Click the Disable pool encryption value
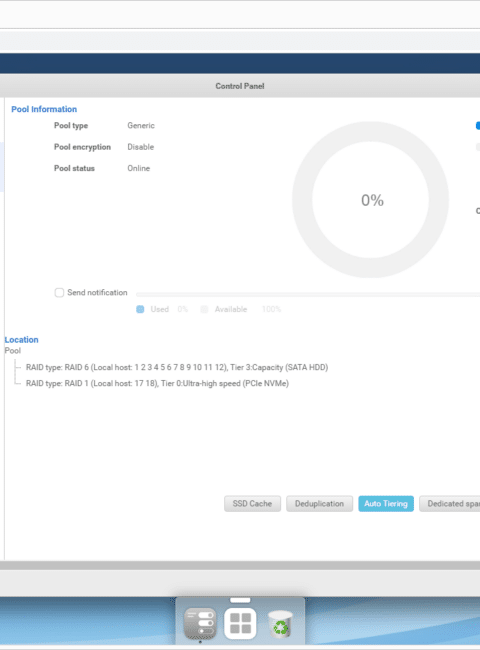480x650 pixels. pyautogui.click(x=141, y=147)
